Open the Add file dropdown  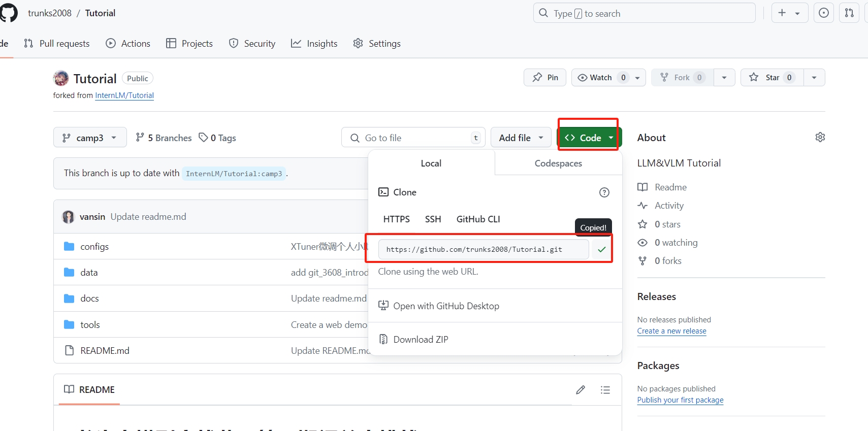521,138
